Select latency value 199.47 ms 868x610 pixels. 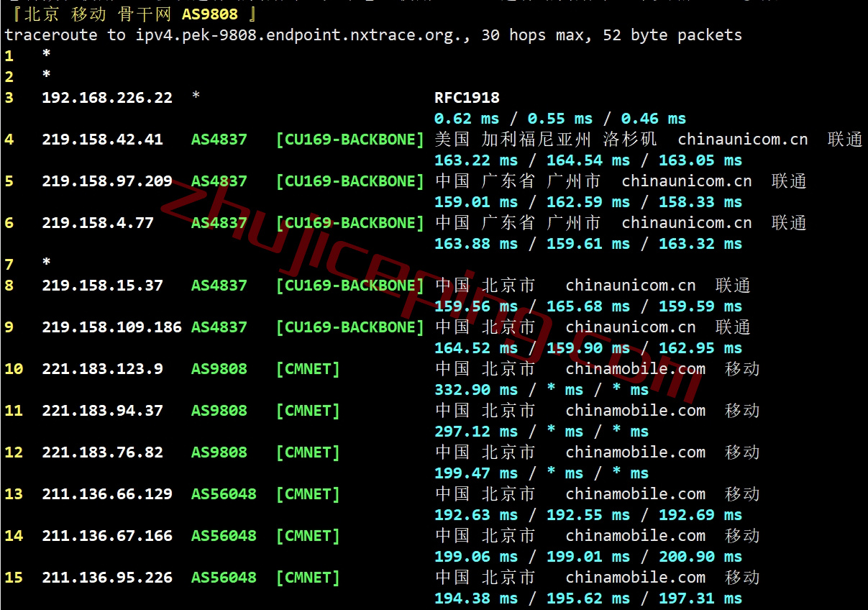[476, 473]
